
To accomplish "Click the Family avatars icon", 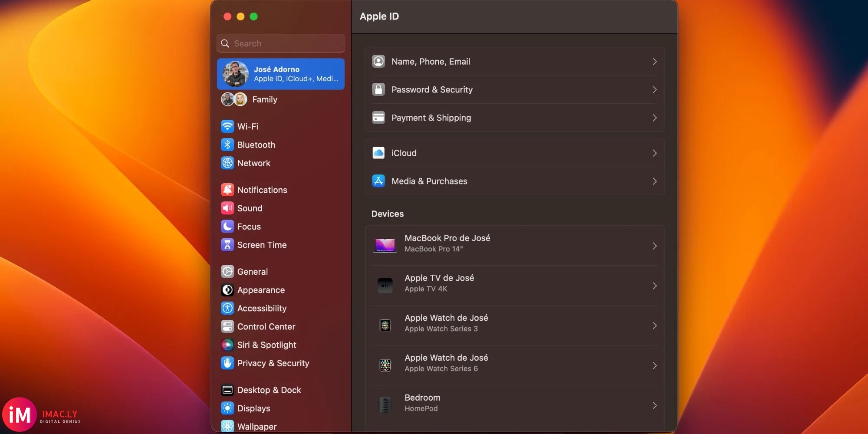I will [x=234, y=99].
